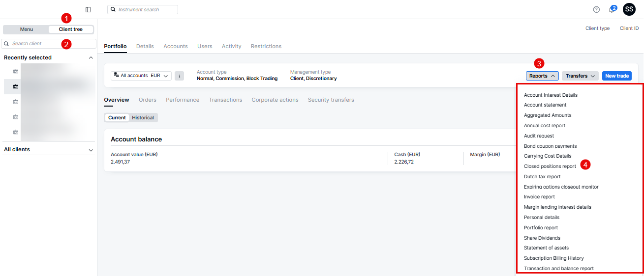
Task: Open the SS user profile avatar
Action: point(629,9)
